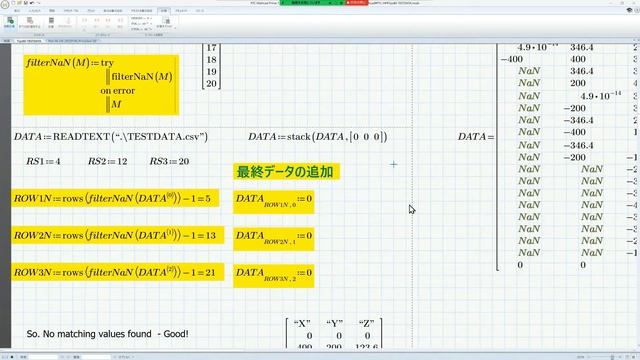Click the Redo arrow in quick access toolbar
This screenshot has width=640, height=360.
point(38,3)
